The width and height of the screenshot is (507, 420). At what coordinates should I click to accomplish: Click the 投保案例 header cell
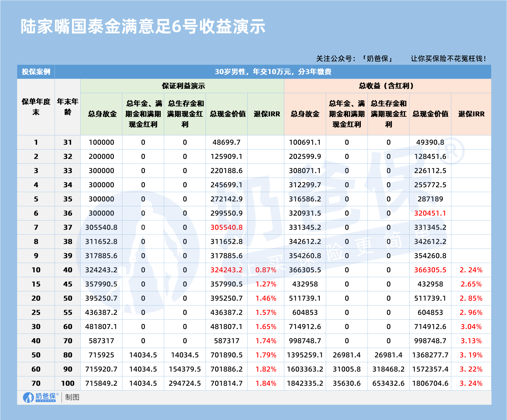[36, 71]
